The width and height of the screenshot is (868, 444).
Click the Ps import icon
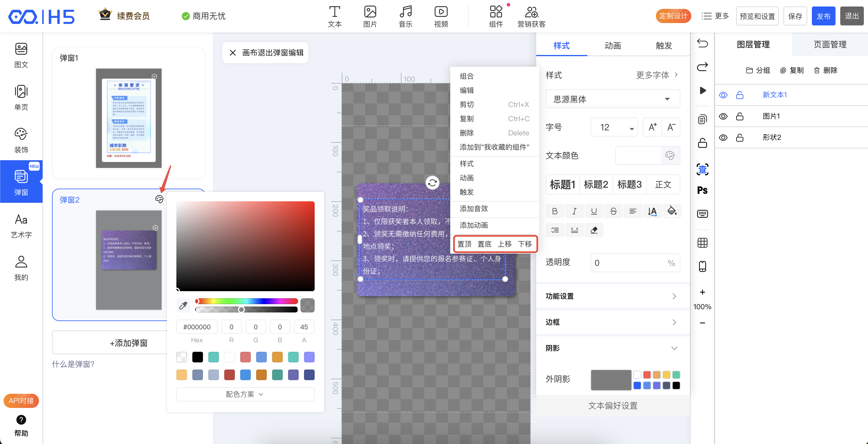(x=702, y=190)
